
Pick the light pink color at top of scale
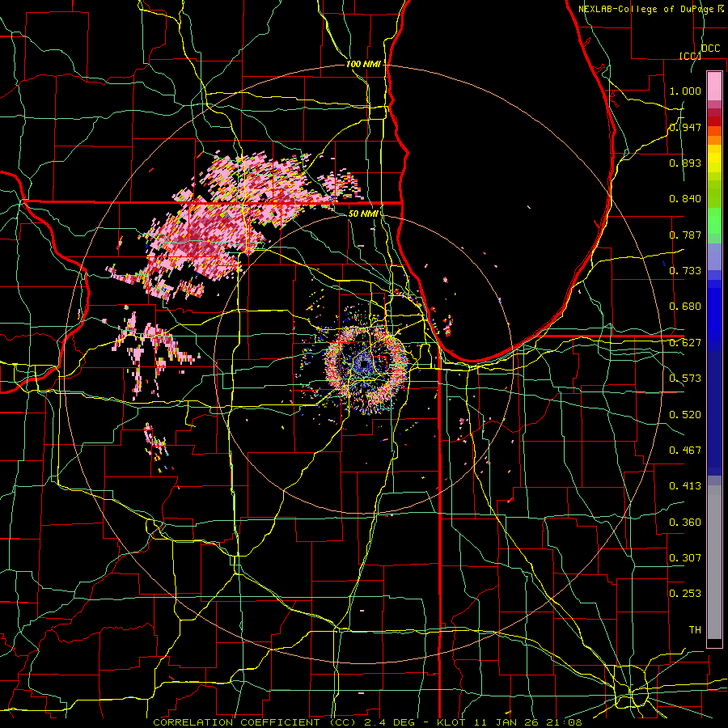(714, 86)
